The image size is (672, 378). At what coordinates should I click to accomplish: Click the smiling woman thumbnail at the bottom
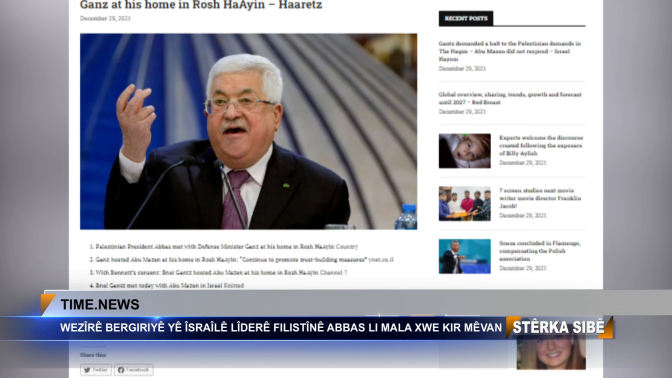pyautogui.click(x=551, y=354)
